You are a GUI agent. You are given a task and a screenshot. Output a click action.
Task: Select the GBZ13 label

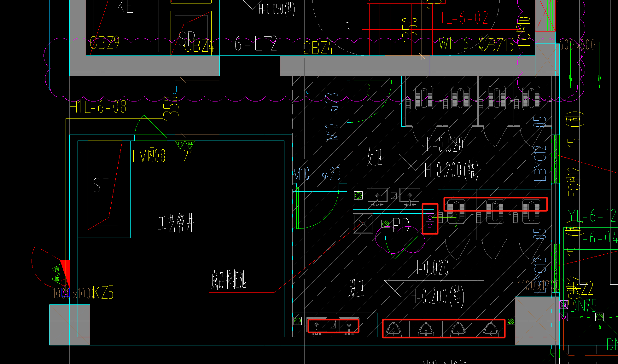[496, 44]
